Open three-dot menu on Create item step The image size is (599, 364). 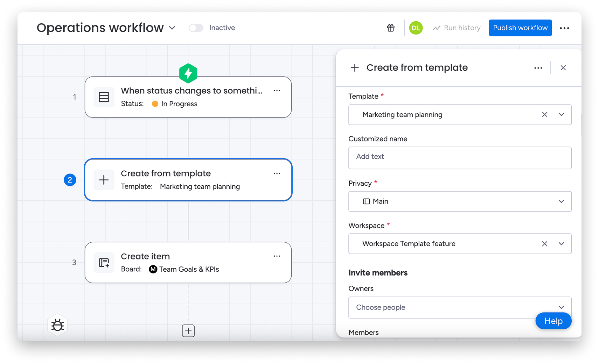(277, 256)
